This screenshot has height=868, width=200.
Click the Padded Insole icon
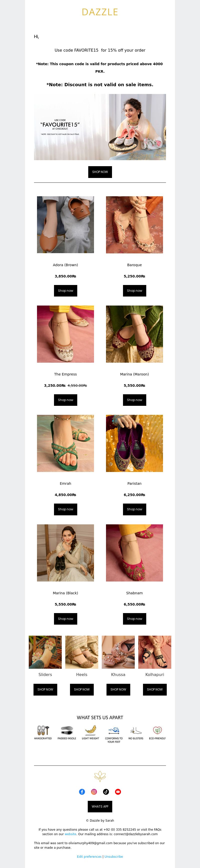coord(66,730)
